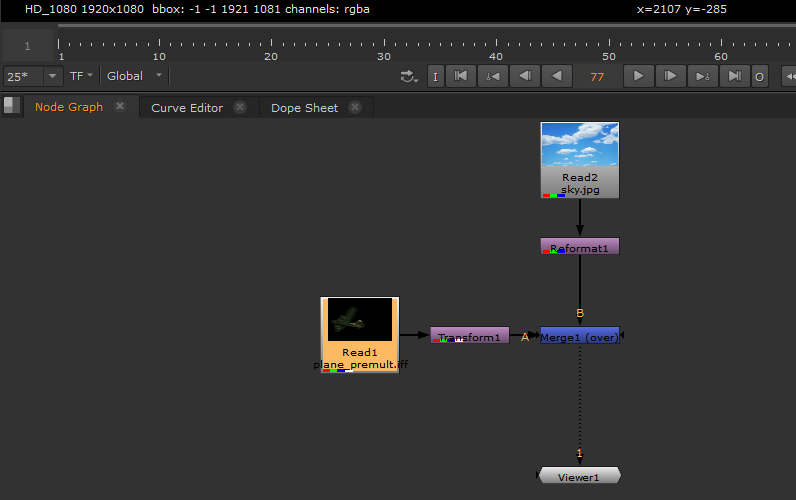This screenshot has width=796, height=500.
Task: Switch to the Node Graph tab
Action: coord(69,107)
